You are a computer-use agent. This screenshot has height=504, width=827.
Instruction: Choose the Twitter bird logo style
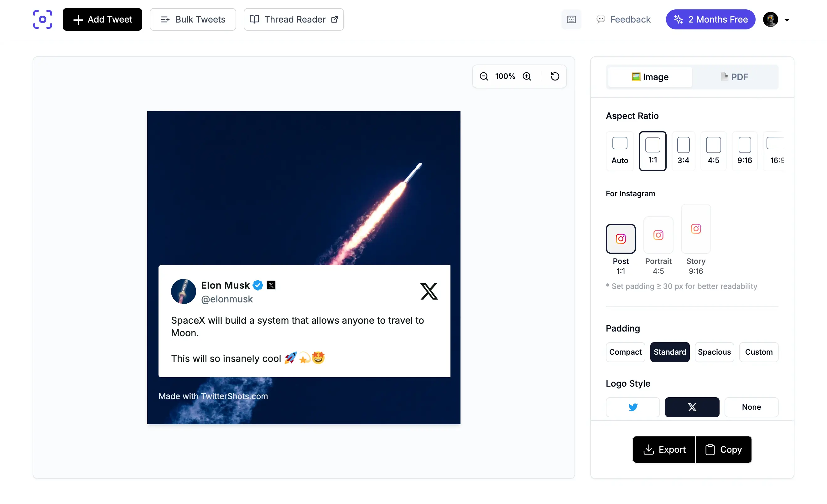click(x=633, y=407)
